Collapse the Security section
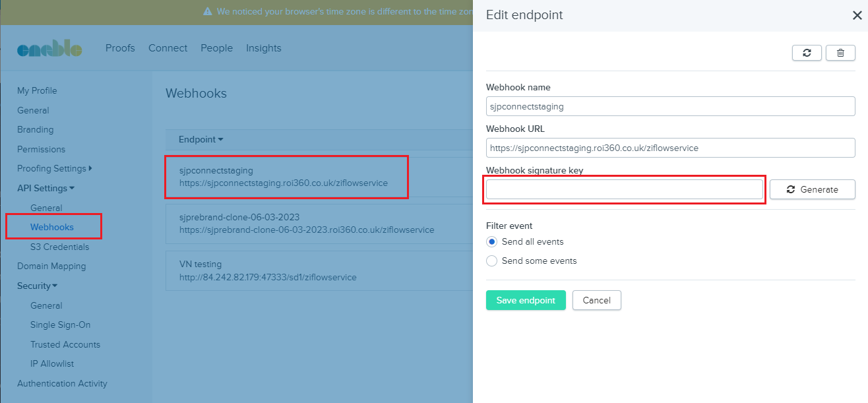This screenshot has height=403, width=868. tap(37, 286)
